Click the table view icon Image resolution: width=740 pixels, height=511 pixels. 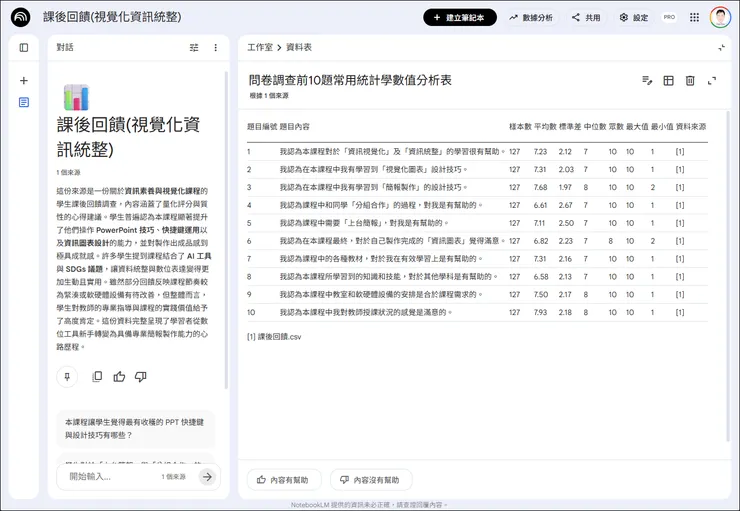coord(668,81)
